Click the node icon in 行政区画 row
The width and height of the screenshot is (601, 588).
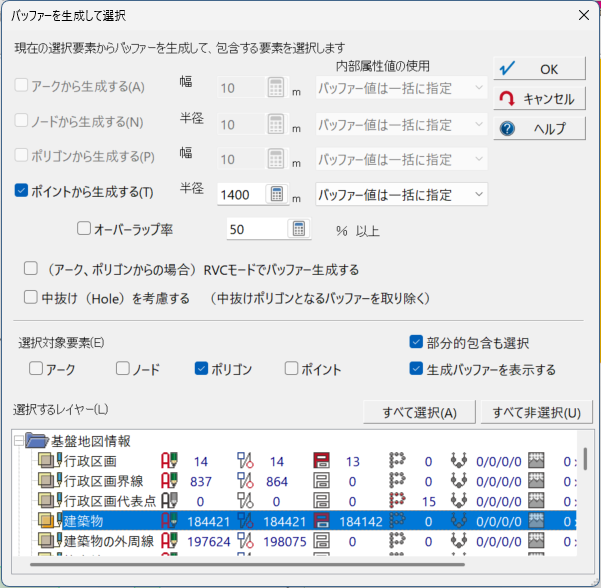245,461
